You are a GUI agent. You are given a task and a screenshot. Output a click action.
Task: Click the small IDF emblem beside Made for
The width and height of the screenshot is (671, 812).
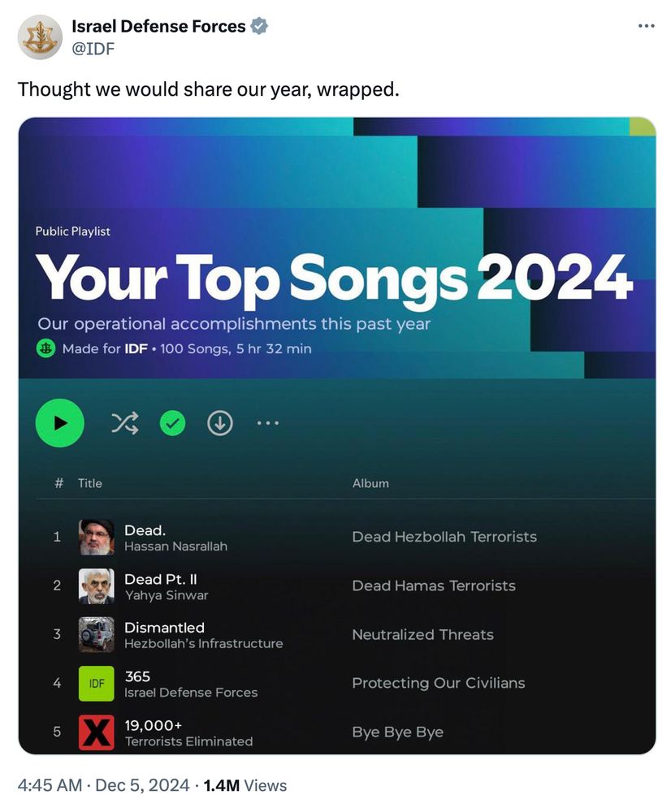(x=46, y=348)
